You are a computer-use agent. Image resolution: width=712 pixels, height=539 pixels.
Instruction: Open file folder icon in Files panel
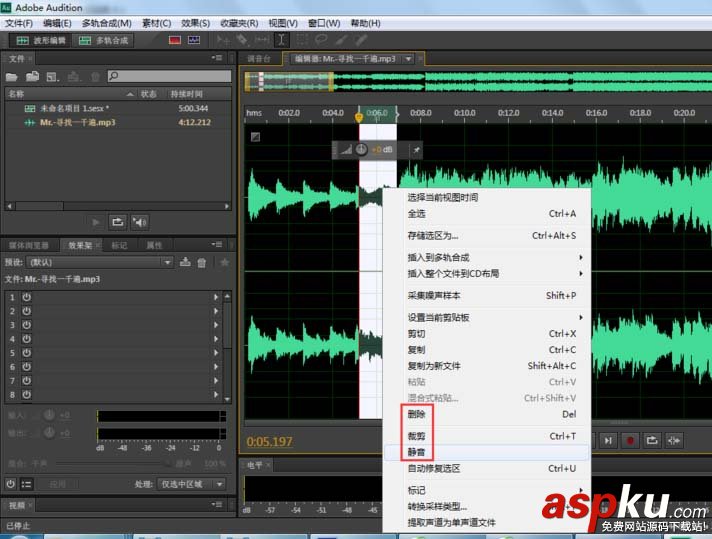(x=12, y=77)
